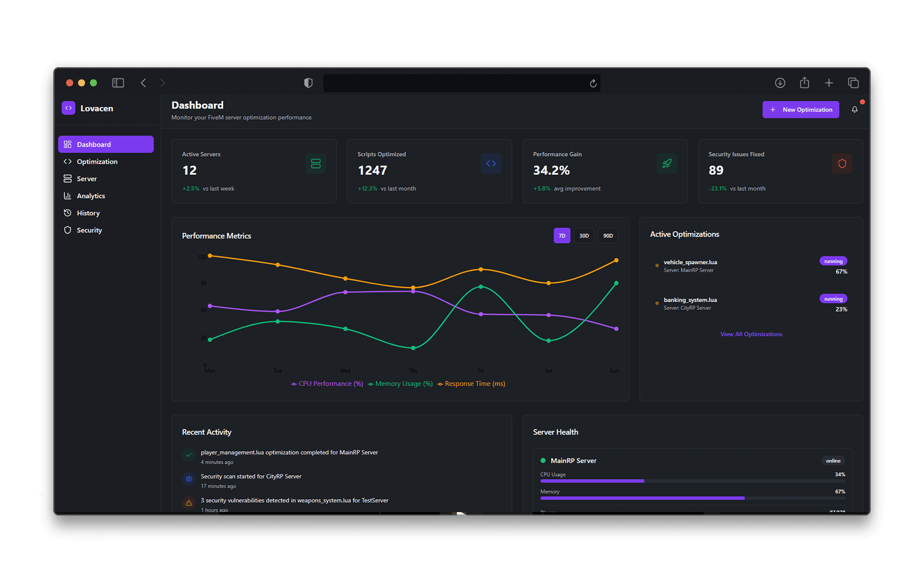Switch chart to 30D range

tap(584, 236)
